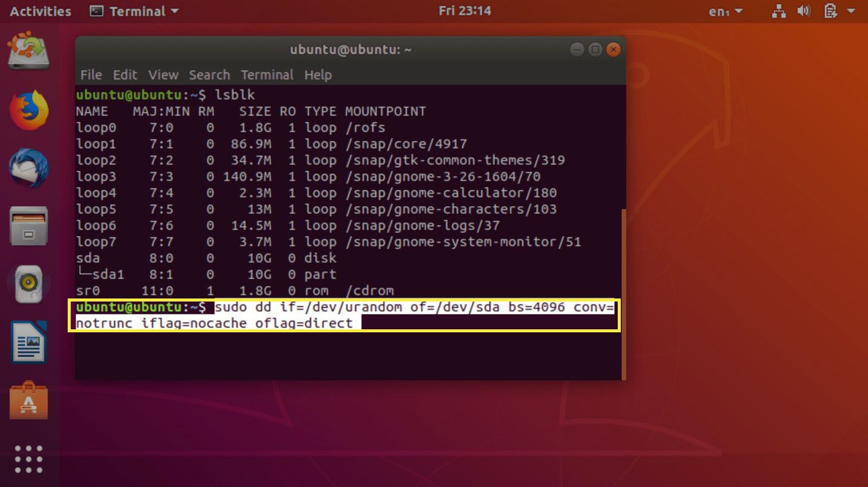The width and height of the screenshot is (868, 487).
Task: Click the sda1 partition name
Action: (x=108, y=274)
